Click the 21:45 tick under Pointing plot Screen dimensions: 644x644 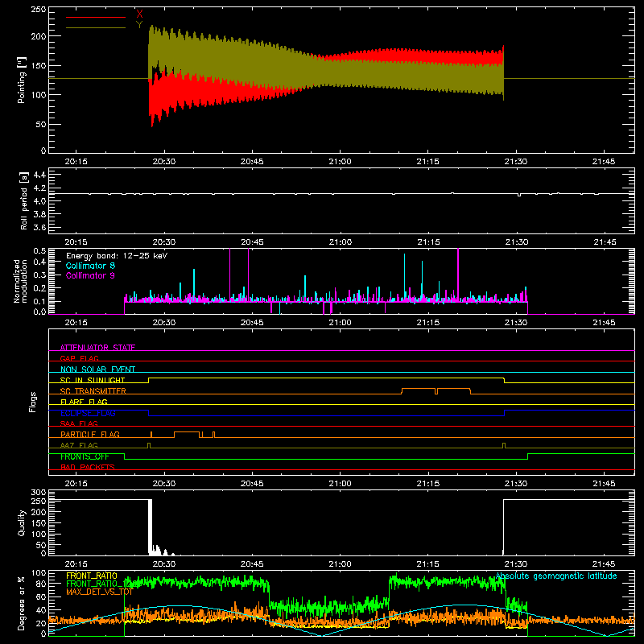tap(604, 162)
